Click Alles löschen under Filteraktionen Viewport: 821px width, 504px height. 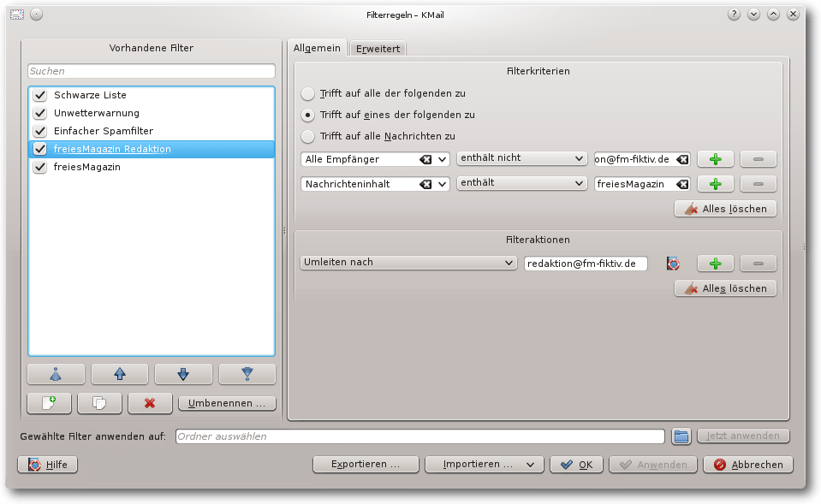click(725, 288)
